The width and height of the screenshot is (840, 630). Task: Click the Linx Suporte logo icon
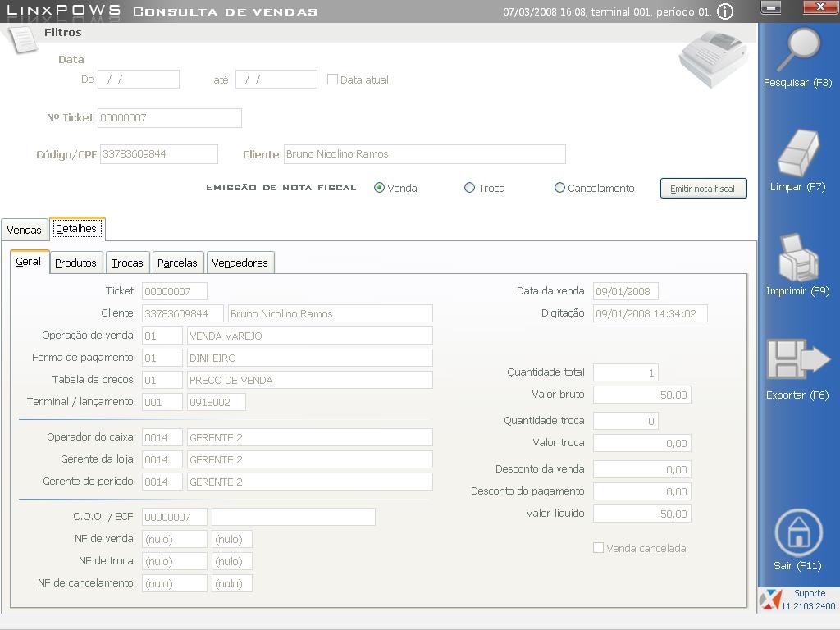click(x=769, y=600)
